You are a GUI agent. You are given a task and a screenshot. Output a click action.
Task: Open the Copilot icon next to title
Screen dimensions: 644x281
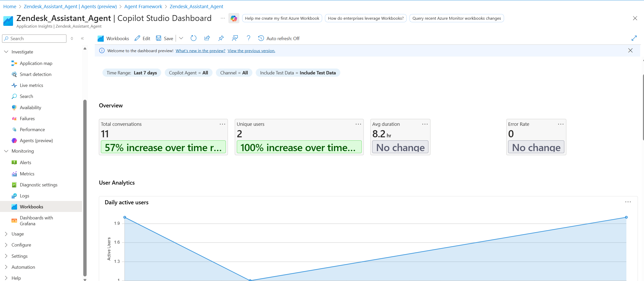tap(233, 18)
